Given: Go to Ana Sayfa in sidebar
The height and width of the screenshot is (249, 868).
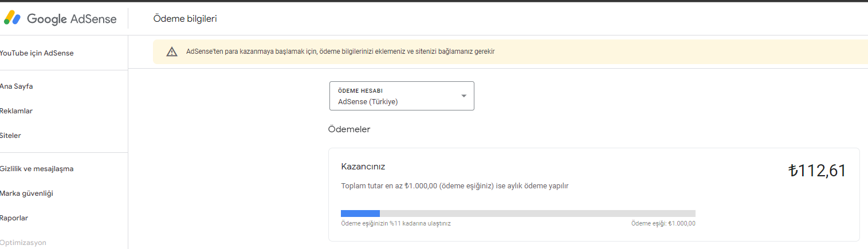Looking at the screenshot, I should (17, 86).
